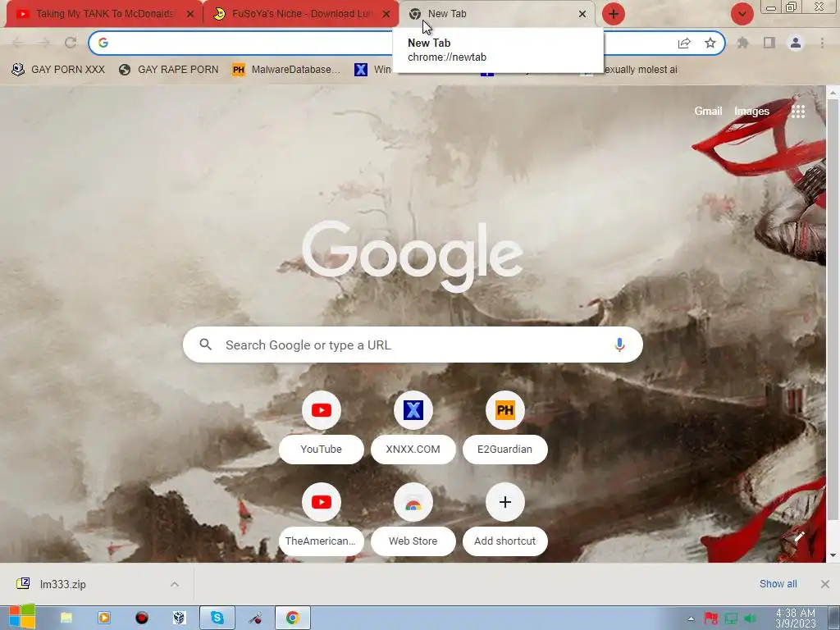Image resolution: width=840 pixels, height=630 pixels.
Task: Click the Chrome taskbar icon
Action: (x=293, y=618)
